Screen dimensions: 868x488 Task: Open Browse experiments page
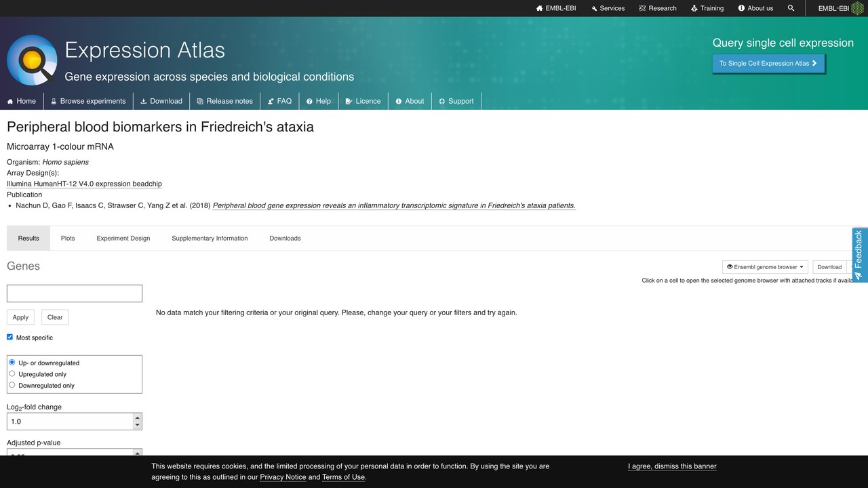(x=89, y=101)
